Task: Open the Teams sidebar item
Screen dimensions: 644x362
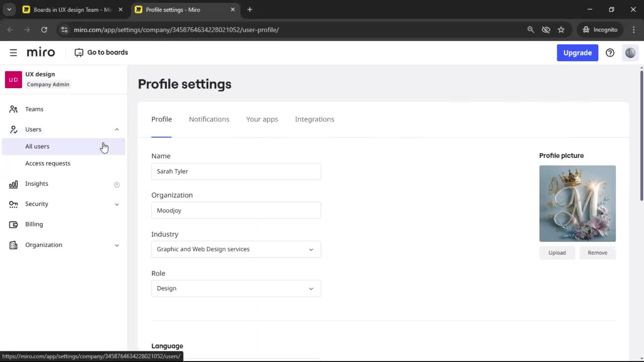Action: (x=63, y=109)
